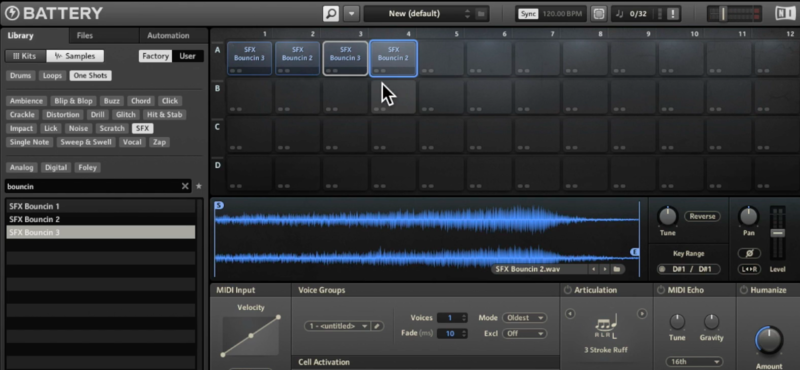
Task: Open the 1 - <untitled> voice group dropdown
Action: point(337,326)
